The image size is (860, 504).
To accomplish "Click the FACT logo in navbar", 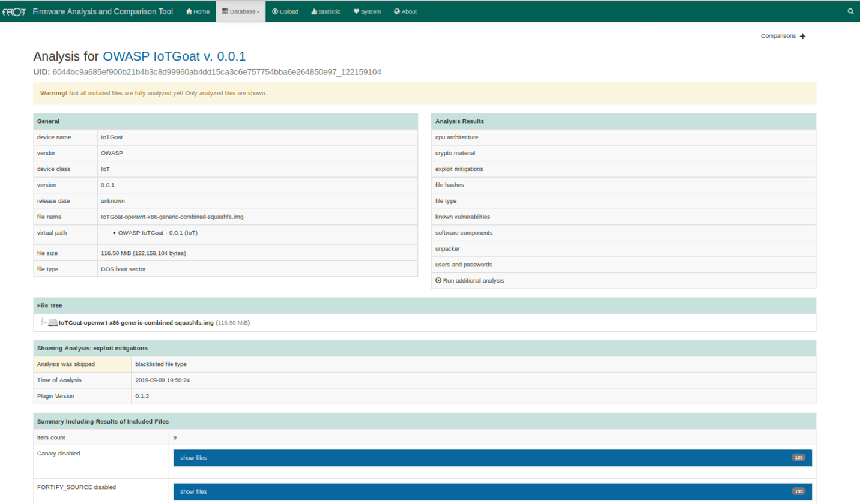I will coord(14,11).
